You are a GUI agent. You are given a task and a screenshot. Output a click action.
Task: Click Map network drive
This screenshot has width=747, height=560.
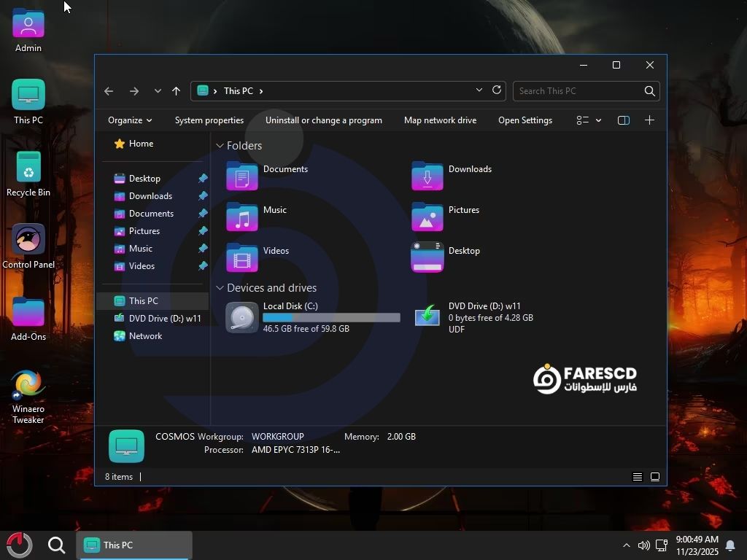440,120
